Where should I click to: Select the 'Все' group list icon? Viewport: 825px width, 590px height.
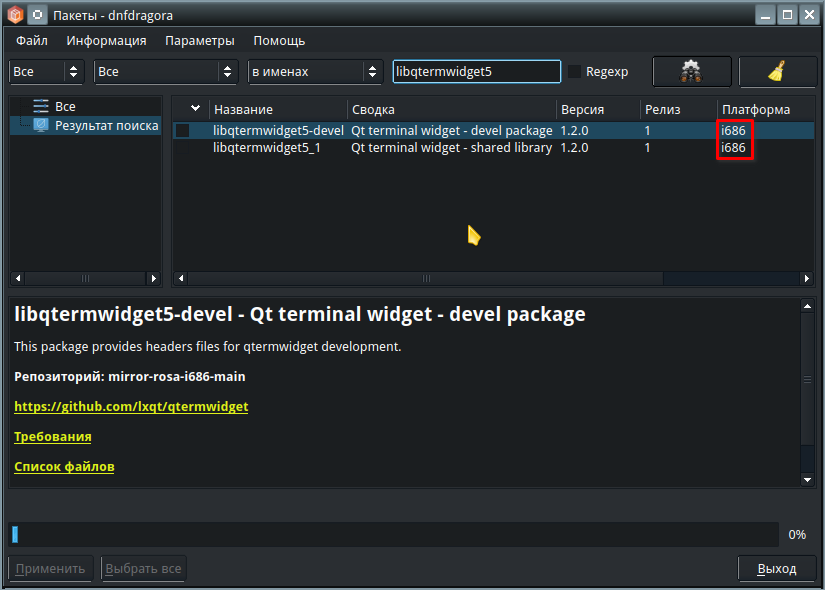(41, 106)
